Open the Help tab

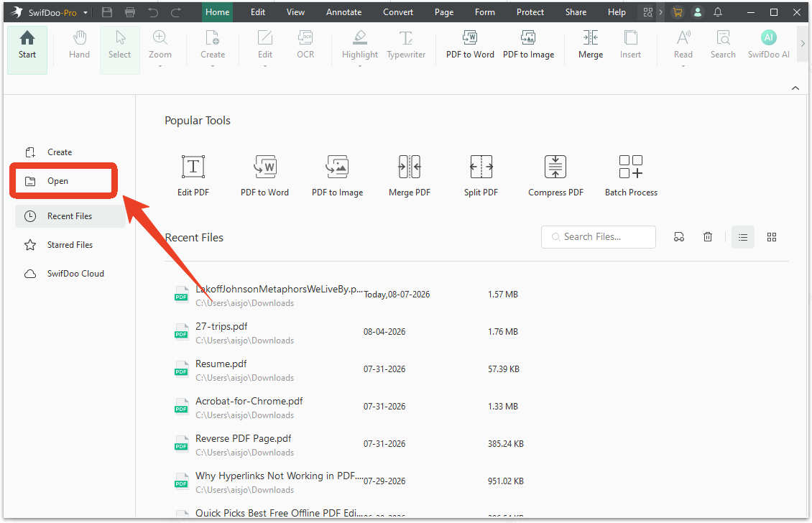pos(617,12)
